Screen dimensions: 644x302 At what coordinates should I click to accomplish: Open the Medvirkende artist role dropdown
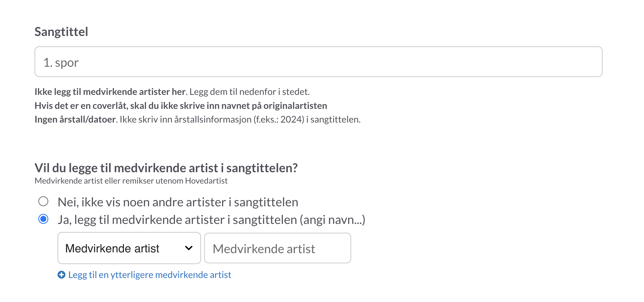click(x=129, y=248)
